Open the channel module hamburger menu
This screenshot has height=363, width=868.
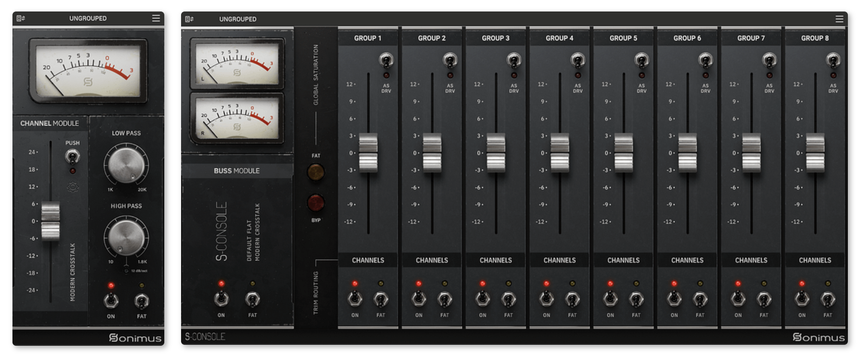pos(156,18)
